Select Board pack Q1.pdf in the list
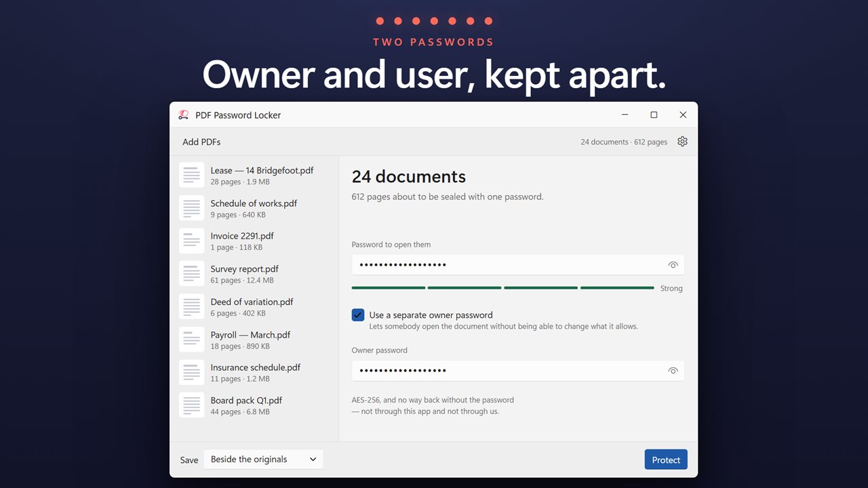This screenshot has width=868, height=488. tap(246, 401)
